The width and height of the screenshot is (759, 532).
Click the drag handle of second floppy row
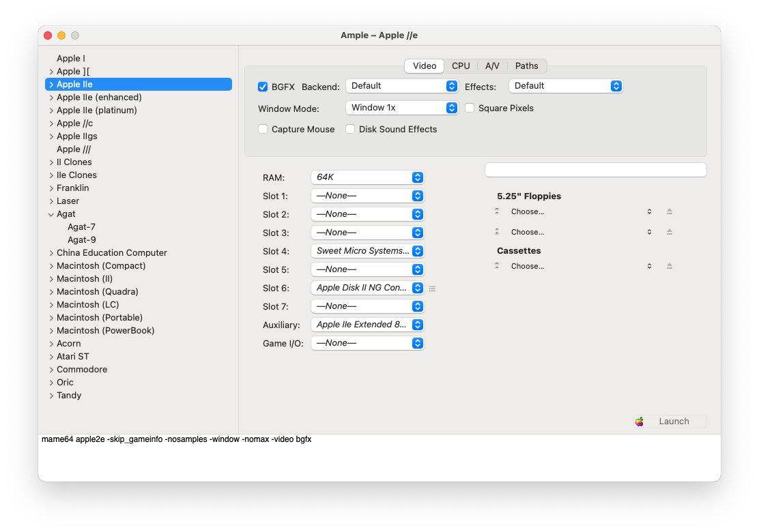[x=497, y=232]
